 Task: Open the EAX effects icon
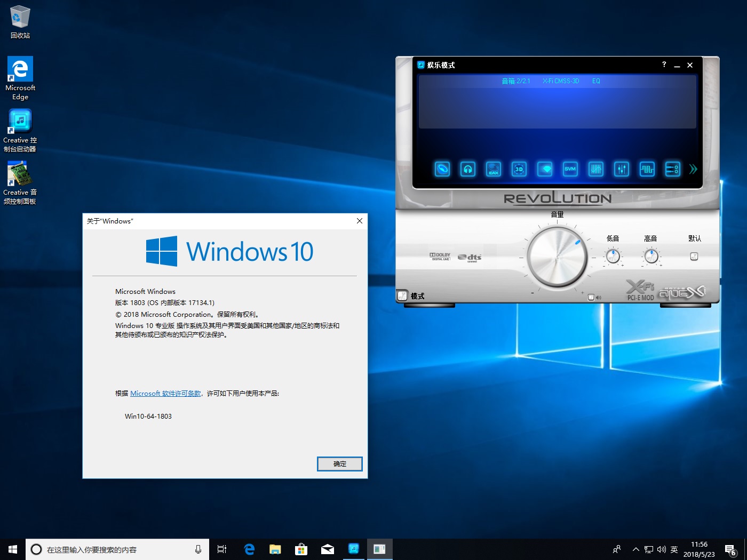click(494, 169)
